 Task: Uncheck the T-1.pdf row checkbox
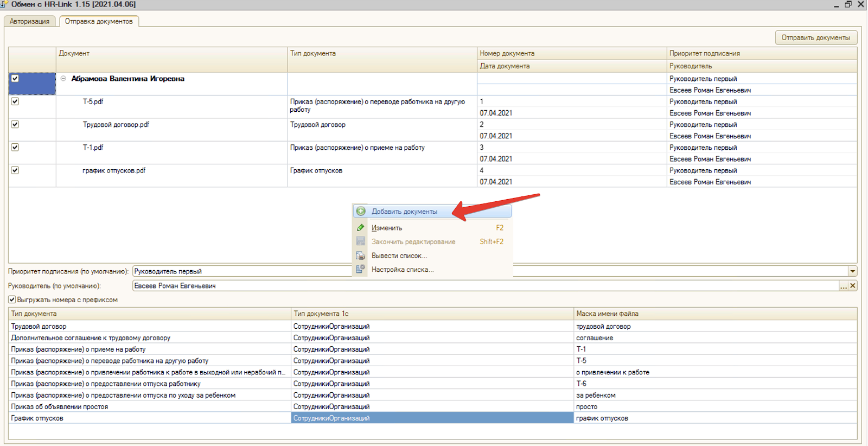tap(15, 147)
